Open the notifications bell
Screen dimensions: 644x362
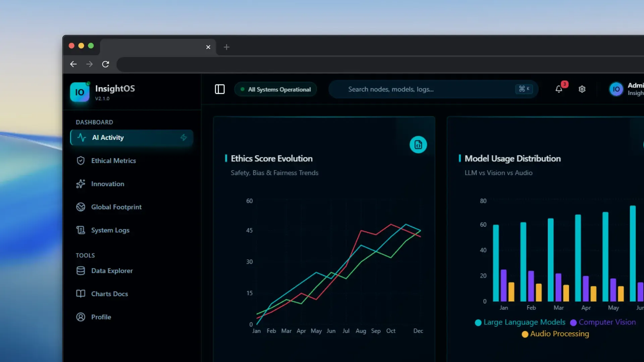(559, 89)
